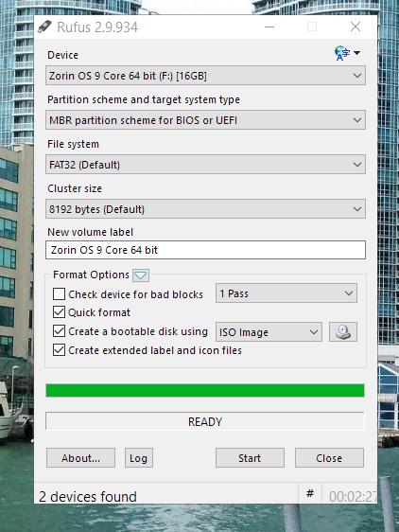This screenshot has height=532, width=399.
Task: Close the Rufus window with the X
Action: click(x=356, y=27)
